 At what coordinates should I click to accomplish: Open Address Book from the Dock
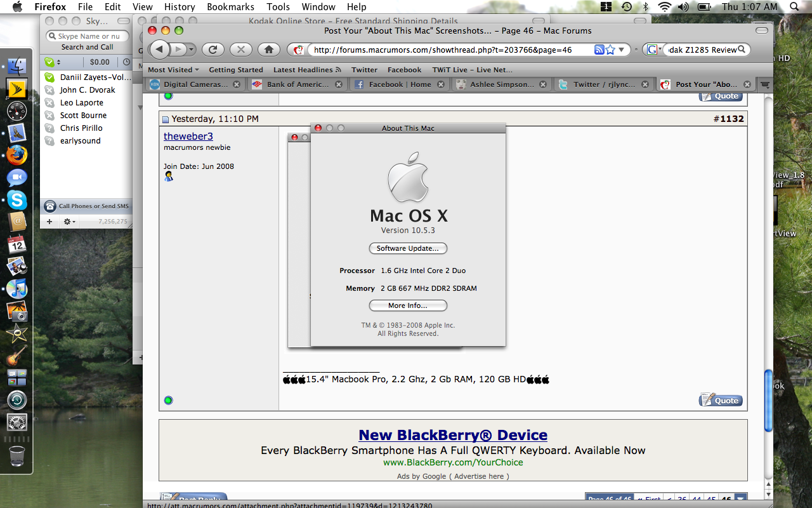17,222
